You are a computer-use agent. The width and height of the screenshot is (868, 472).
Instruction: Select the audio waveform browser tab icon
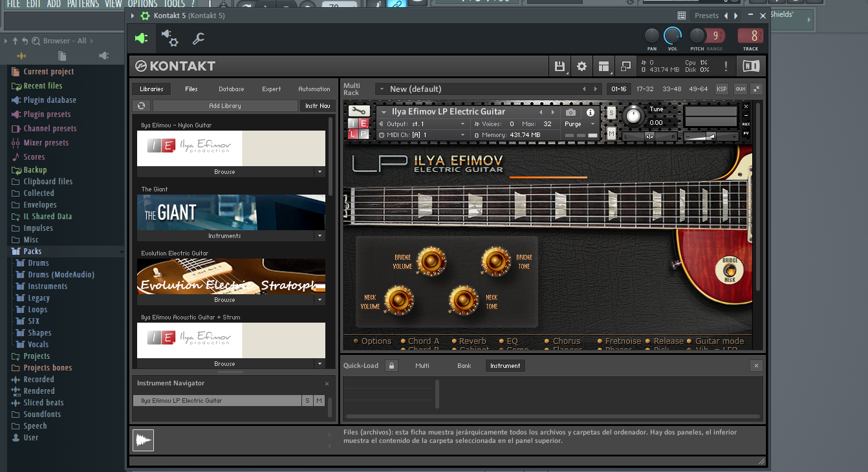[21, 56]
